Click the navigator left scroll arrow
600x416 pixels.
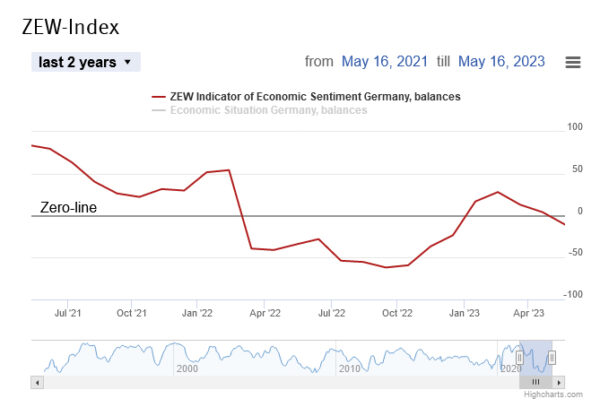point(37,382)
